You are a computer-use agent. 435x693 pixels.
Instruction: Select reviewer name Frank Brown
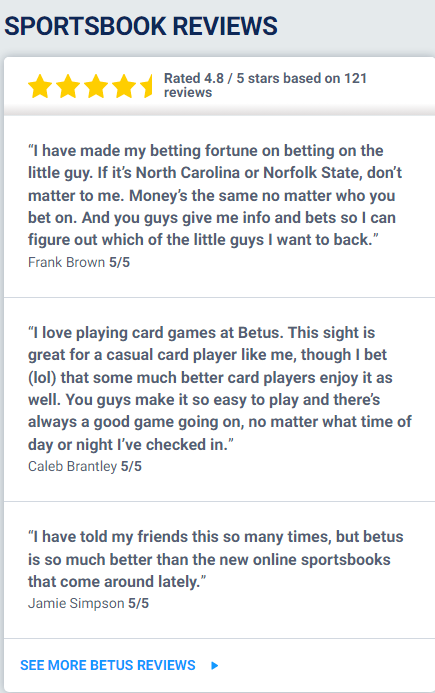pos(66,262)
